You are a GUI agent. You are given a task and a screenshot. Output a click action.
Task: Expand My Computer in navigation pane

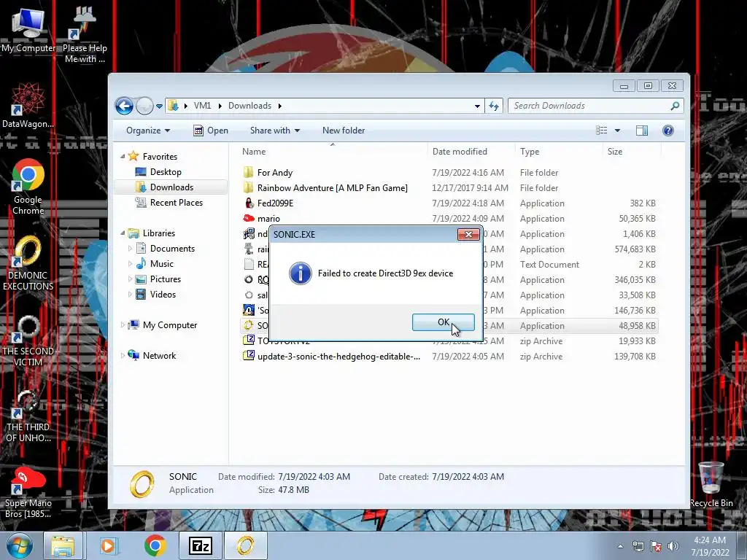pyautogui.click(x=123, y=324)
